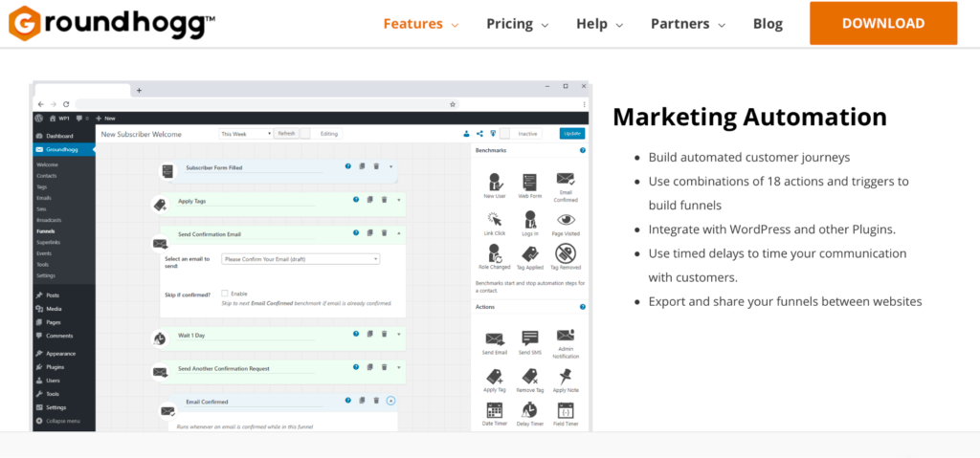Click the browser reload icon
The image size is (980, 458).
66,104
